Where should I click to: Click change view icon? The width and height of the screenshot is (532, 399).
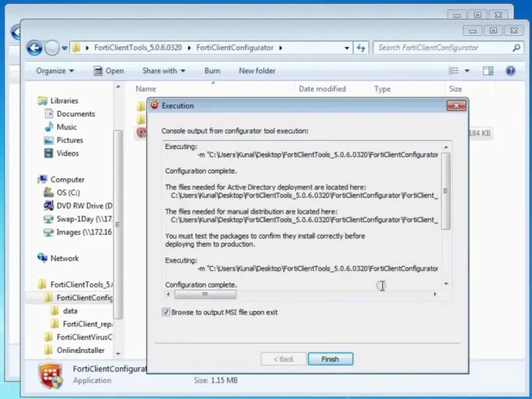pos(454,70)
